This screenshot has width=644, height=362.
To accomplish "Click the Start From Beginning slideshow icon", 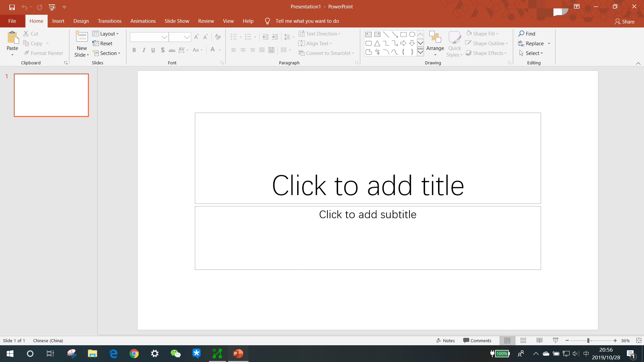I will tap(52, 7).
